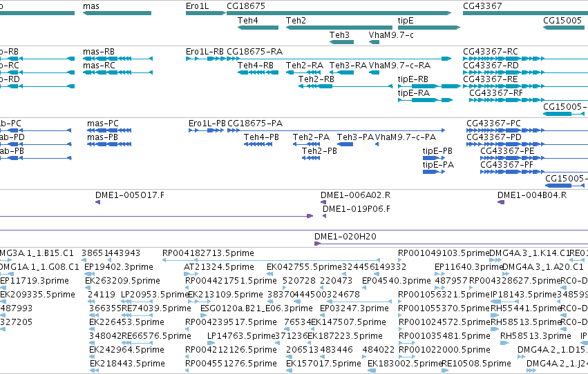The width and height of the screenshot is (588, 374).
Task: Open the Teh2-RA transcript label
Action: point(305,66)
